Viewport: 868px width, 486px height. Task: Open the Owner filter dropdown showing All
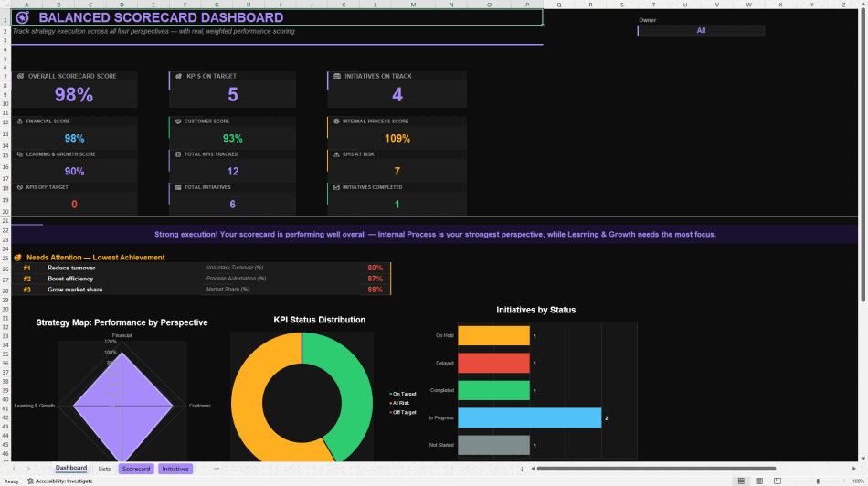coord(701,30)
